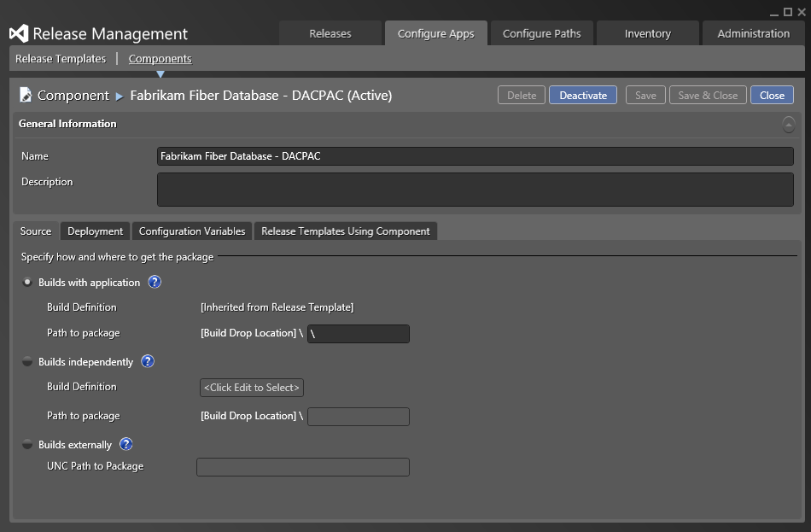Image resolution: width=811 pixels, height=532 pixels.
Task: Click the "Specify how and where to get the package" label
Action: [x=118, y=257]
